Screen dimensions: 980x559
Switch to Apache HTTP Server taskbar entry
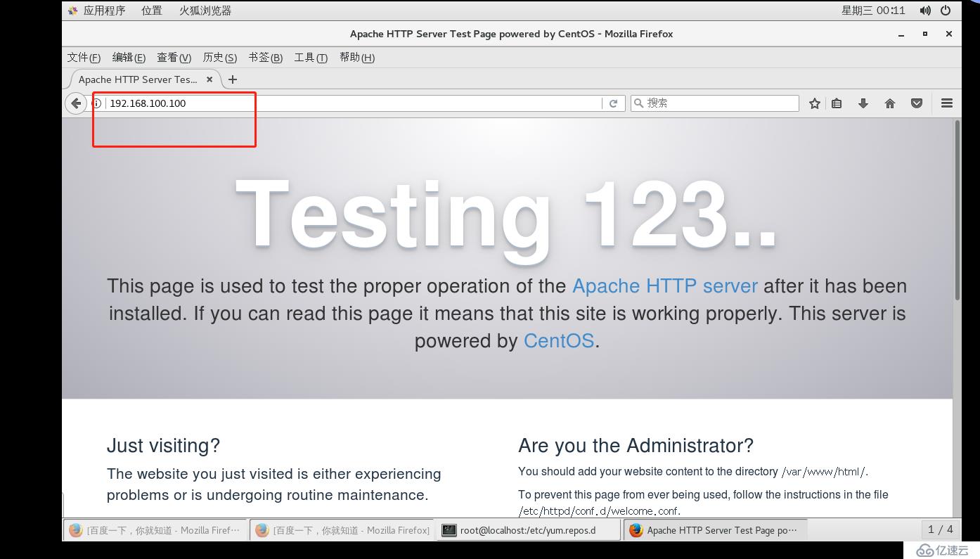click(x=715, y=530)
